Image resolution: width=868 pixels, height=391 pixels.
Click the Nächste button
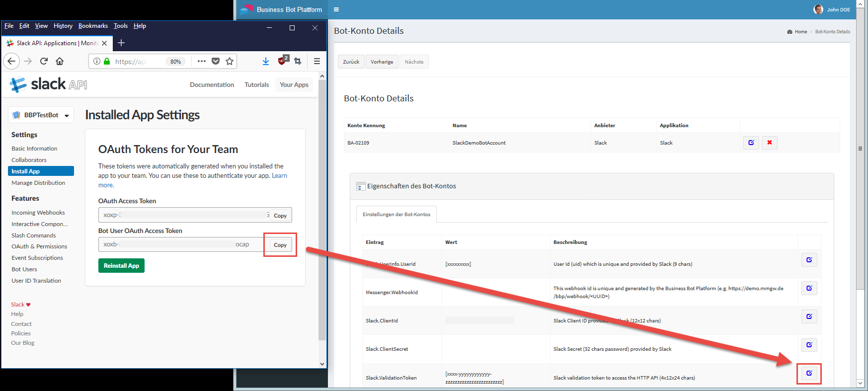(x=414, y=62)
